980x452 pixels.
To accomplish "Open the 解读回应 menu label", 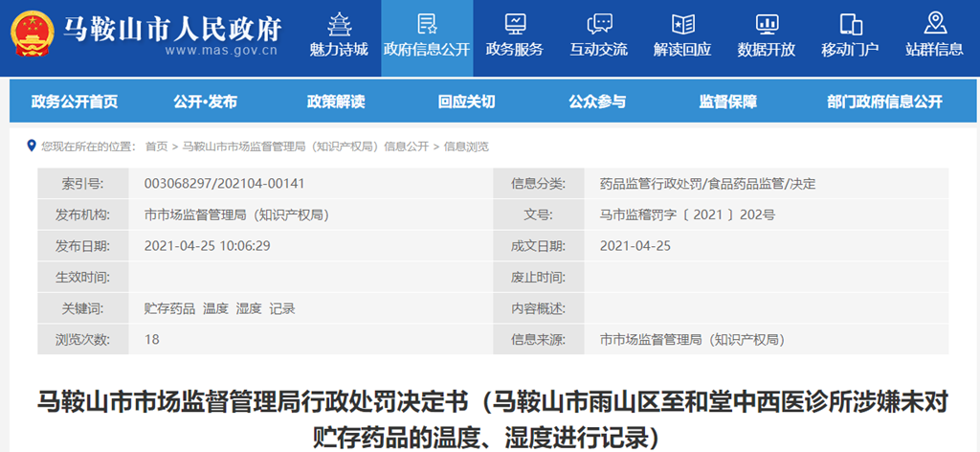I will [x=682, y=50].
